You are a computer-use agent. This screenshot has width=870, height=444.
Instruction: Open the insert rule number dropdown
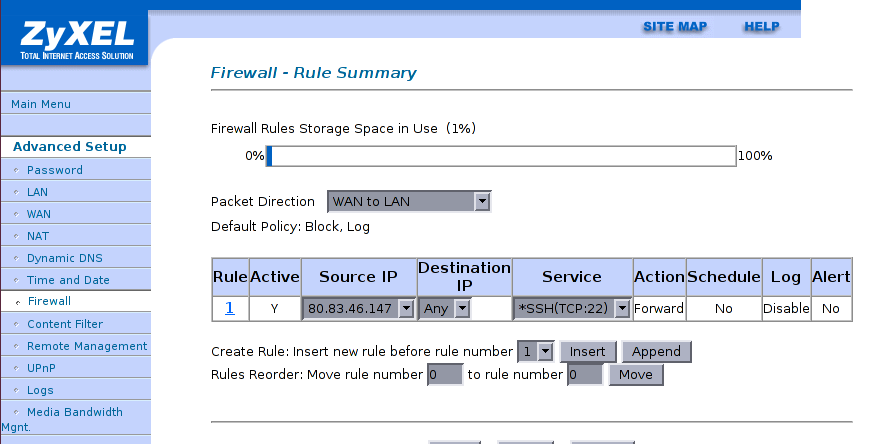[x=535, y=351]
